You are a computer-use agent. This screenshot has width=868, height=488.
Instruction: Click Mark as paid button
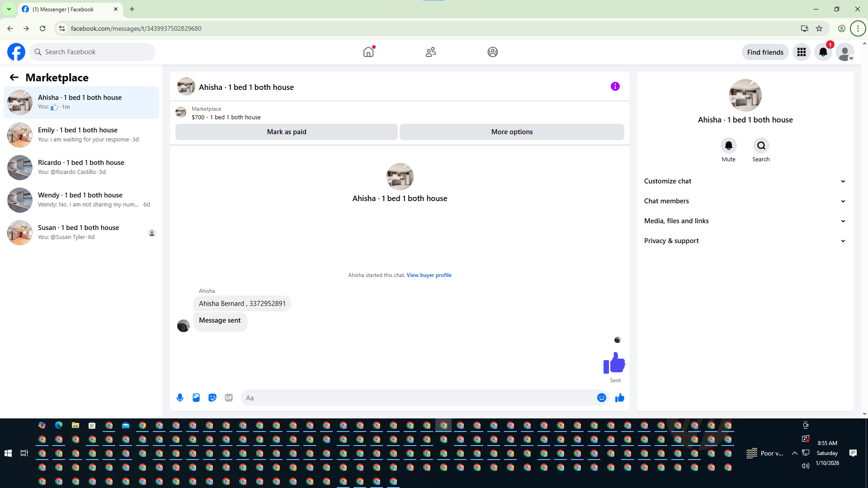(287, 132)
